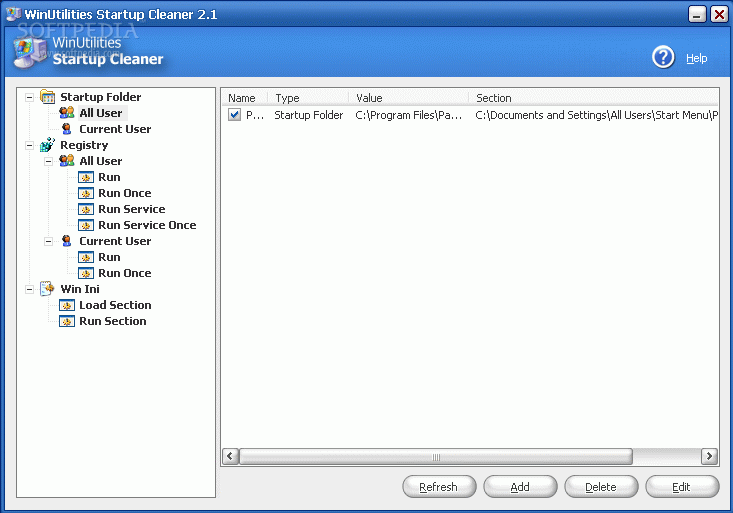Click the icon next to Current User Run Once
Image resolution: width=733 pixels, height=513 pixels.
pyautogui.click(x=86, y=273)
